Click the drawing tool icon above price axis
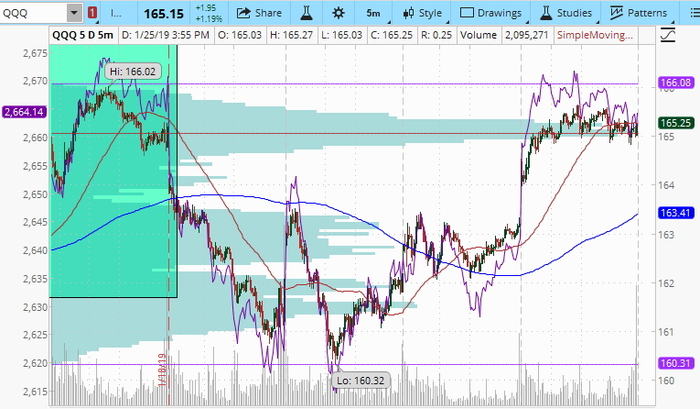 667,35
